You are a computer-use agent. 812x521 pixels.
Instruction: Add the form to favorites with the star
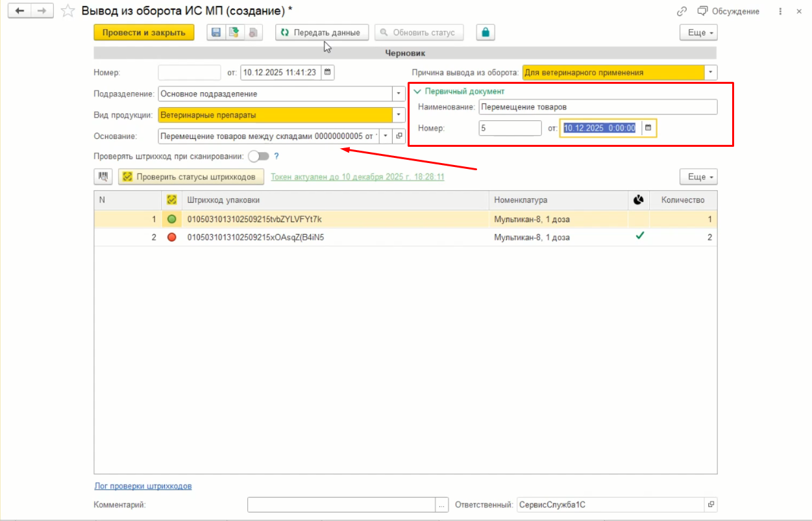[x=68, y=11]
